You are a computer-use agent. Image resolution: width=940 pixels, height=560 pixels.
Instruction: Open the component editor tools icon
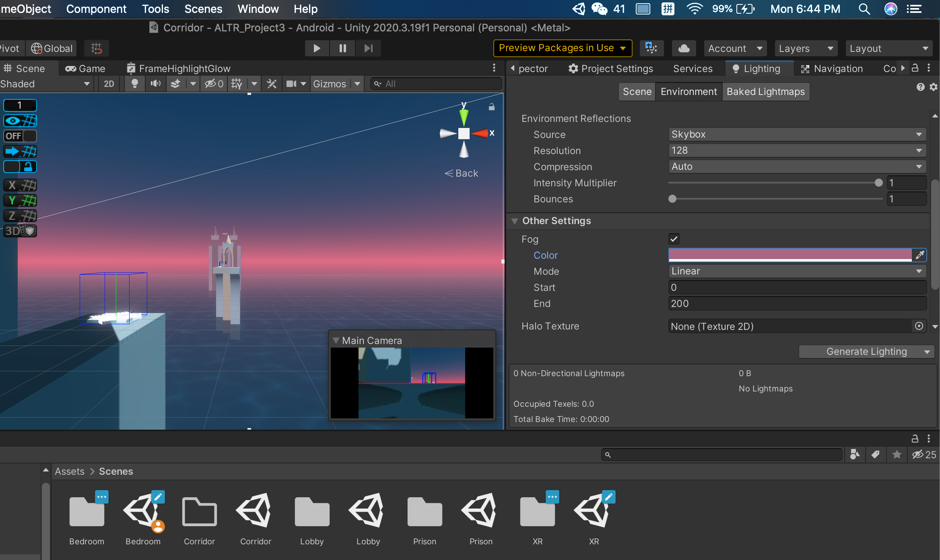point(272,84)
